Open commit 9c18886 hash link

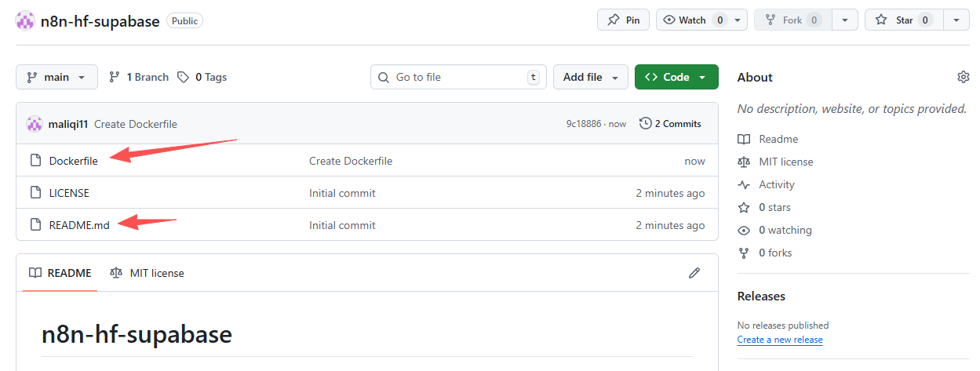(583, 124)
